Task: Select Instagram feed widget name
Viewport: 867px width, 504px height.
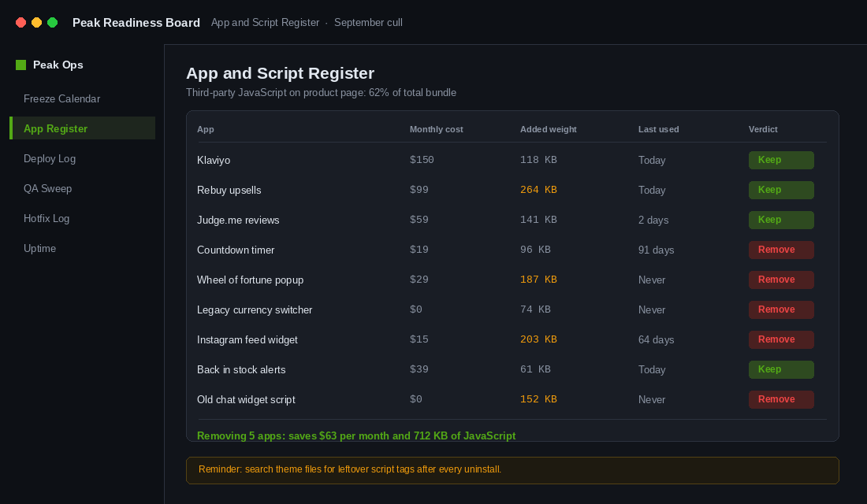Action: point(247,339)
